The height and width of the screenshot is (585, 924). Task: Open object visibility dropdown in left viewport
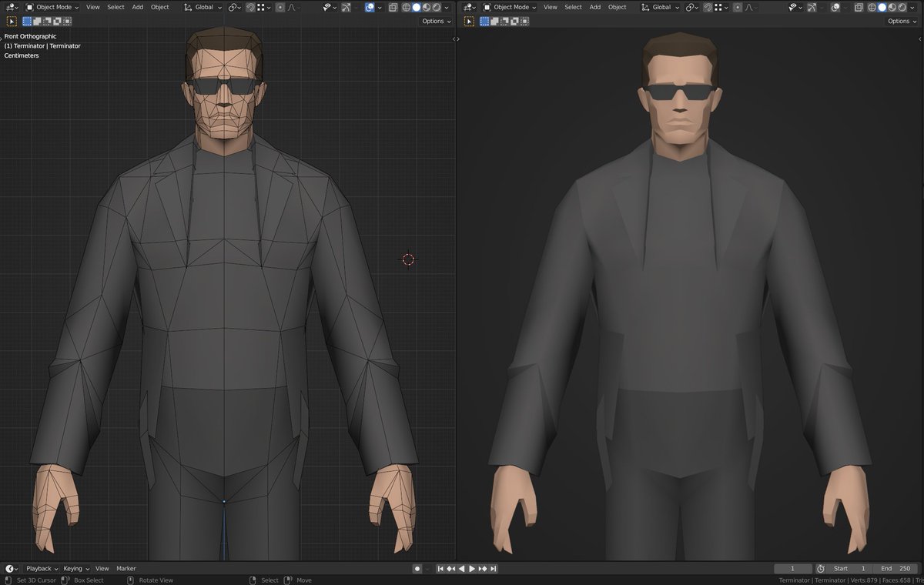click(330, 7)
